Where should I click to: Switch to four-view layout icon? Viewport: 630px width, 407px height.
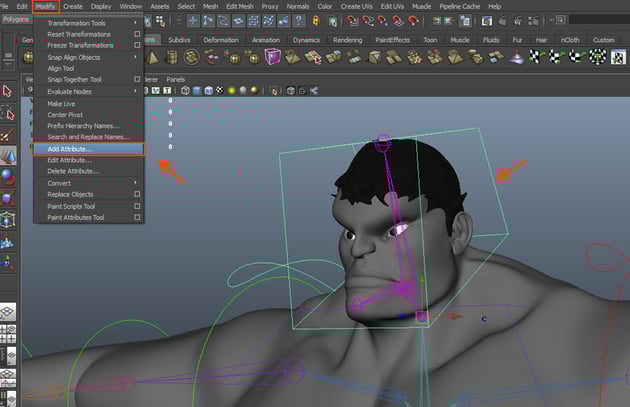click(x=7, y=334)
